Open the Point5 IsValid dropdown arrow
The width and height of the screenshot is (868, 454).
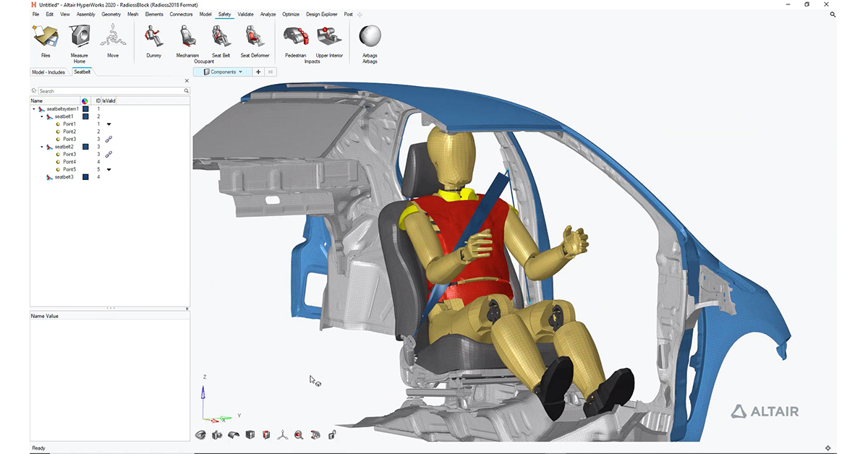click(x=109, y=169)
